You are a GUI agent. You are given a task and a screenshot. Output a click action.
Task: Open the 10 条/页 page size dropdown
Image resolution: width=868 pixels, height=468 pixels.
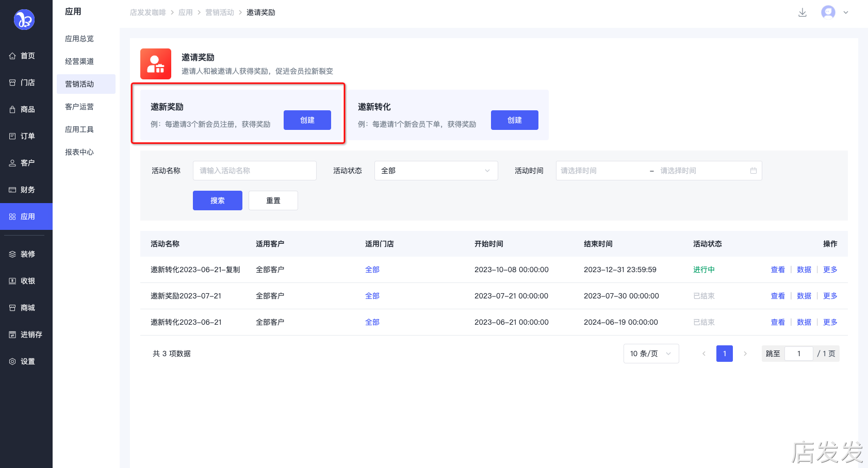point(651,354)
